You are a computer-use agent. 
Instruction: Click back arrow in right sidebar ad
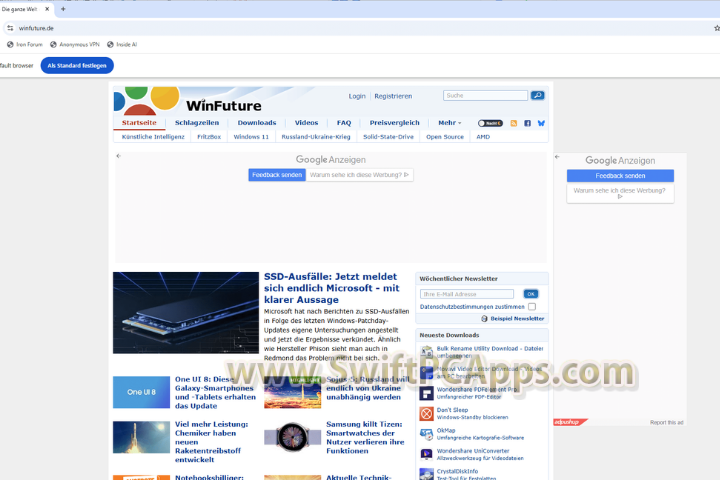pos(557,157)
